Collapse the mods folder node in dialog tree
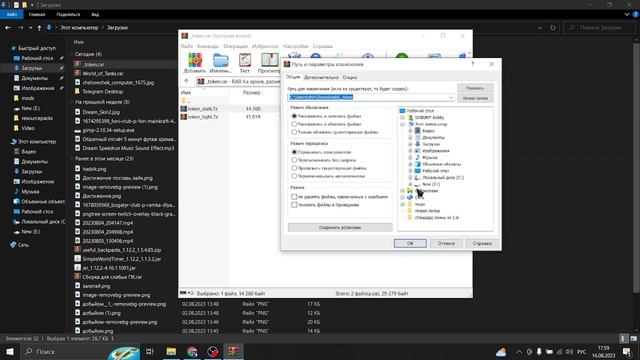Viewport: 640px width, 360px height. [x=402, y=204]
